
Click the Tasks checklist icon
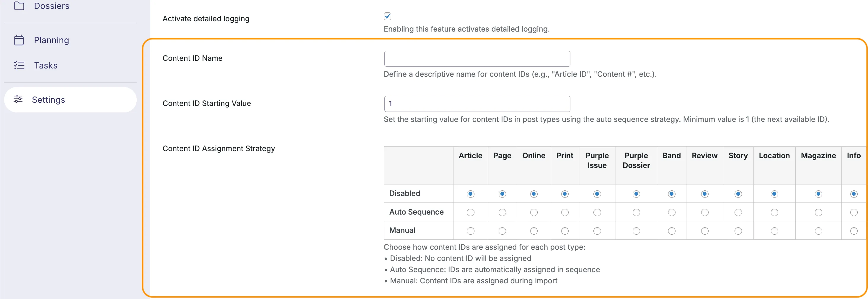(x=19, y=65)
